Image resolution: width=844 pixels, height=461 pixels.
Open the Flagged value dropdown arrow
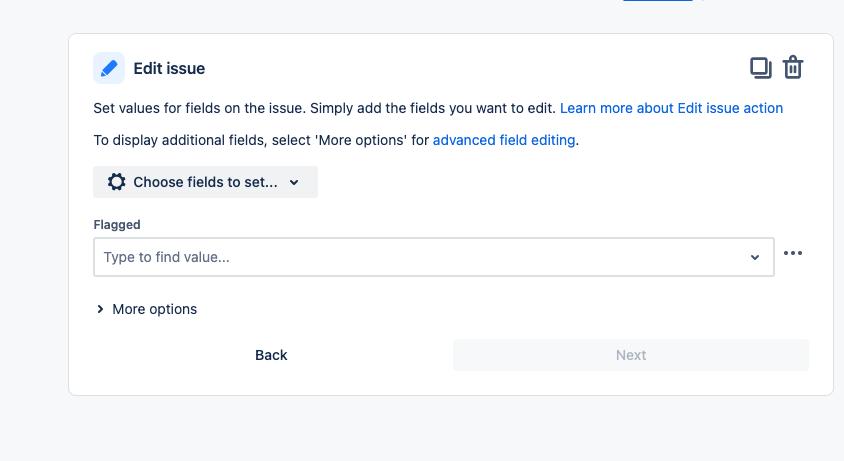tap(755, 258)
